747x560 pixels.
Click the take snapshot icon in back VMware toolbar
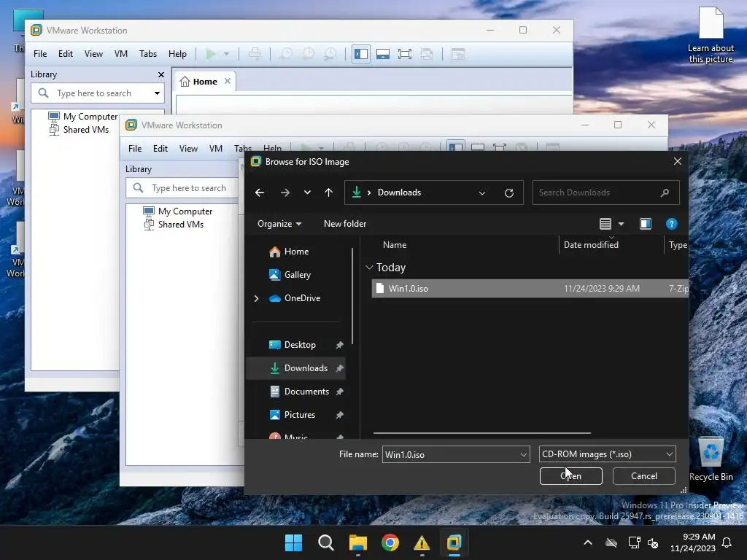pyautogui.click(x=286, y=54)
